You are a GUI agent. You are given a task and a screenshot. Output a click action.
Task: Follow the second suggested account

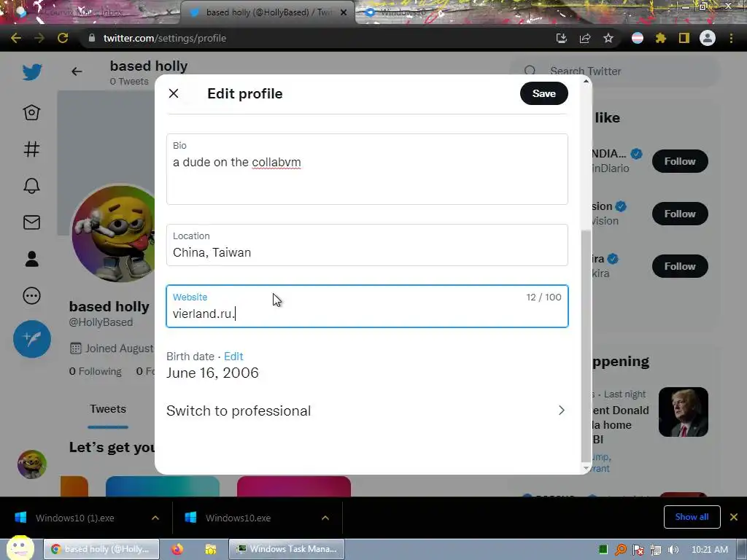tap(680, 214)
